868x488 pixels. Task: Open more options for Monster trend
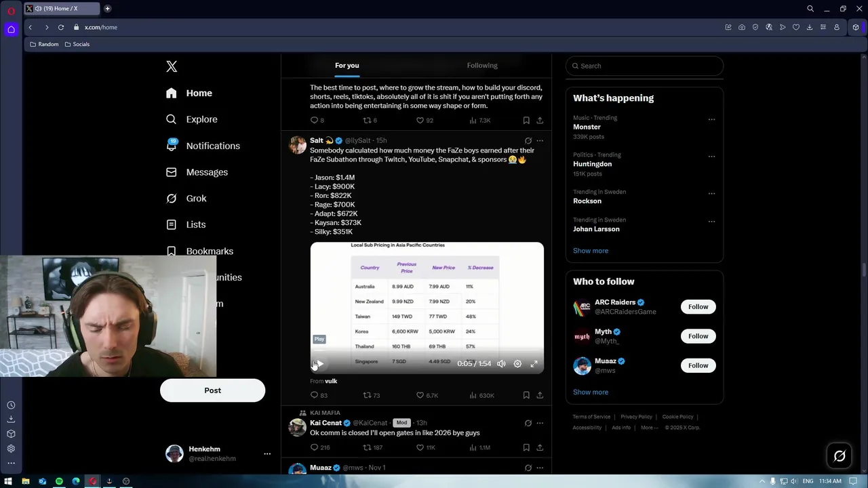pos(711,119)
